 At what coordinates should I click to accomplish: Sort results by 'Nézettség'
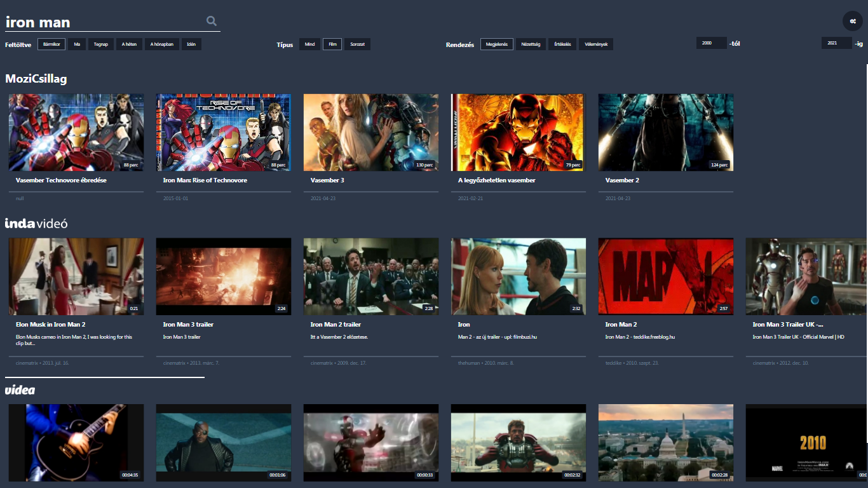(x=531, y=44)
